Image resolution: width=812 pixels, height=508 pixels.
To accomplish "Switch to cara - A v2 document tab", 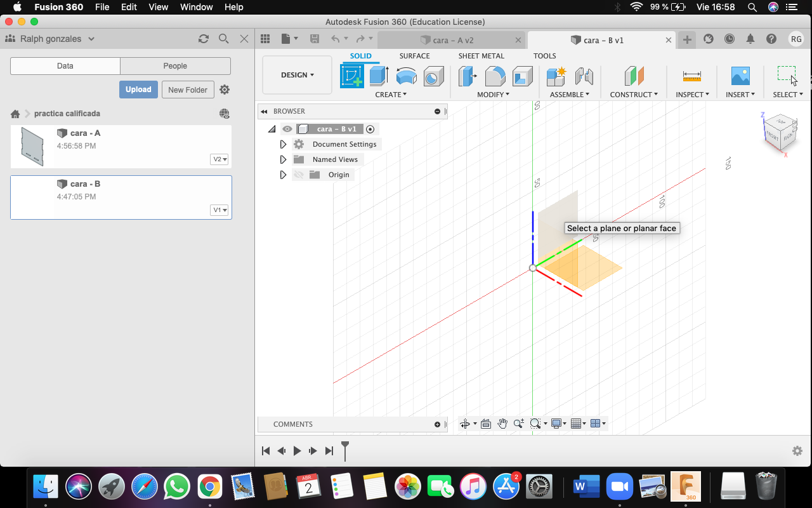I will [x=451, y=40].
